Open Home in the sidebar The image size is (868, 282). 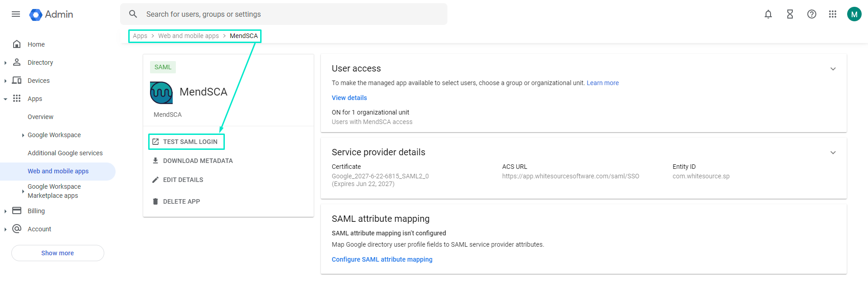click(x=36, y=44)
